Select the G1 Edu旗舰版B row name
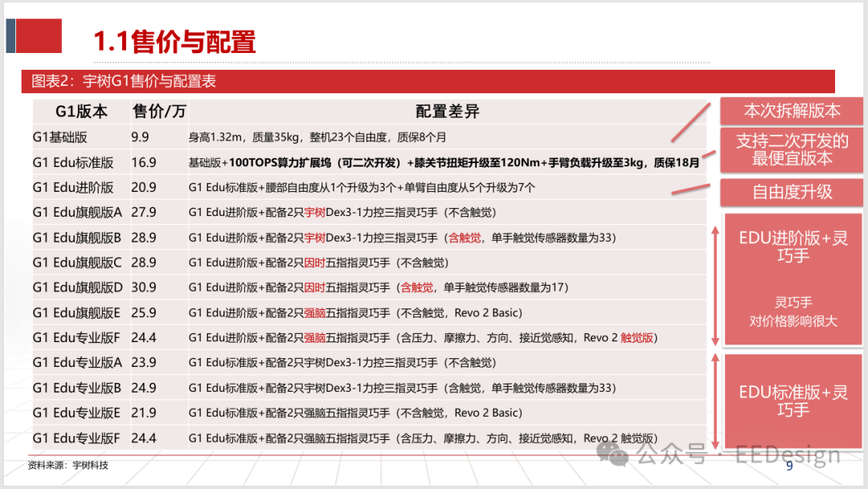The height and width of the screenshot is (489, 868). tap(77, 238)
